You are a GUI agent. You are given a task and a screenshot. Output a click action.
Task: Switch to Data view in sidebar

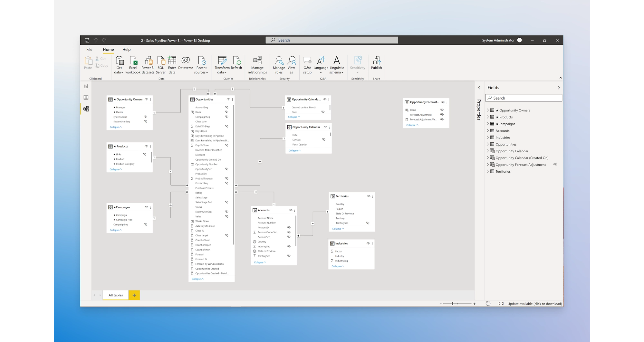[x=86, y=98]
